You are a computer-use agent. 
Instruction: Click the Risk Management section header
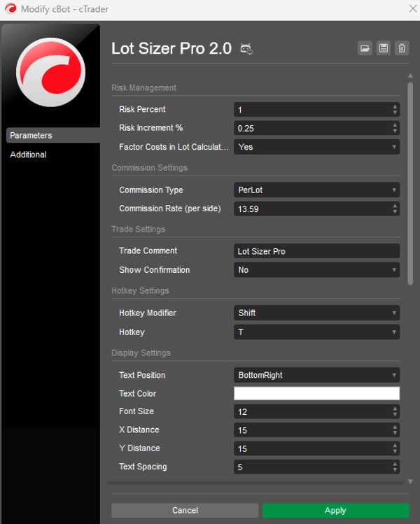[143, 88]
